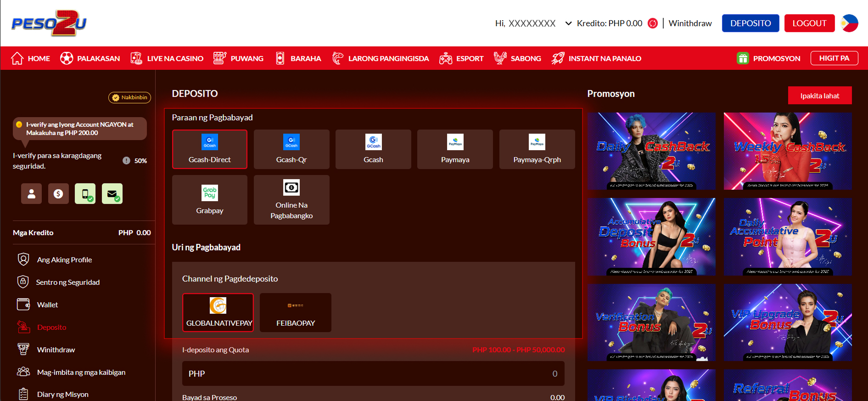
Task: Open the Weekly CashBack promo banner
Action: [787, 151]
